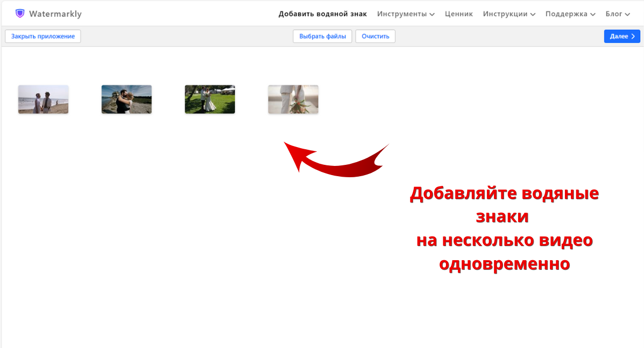The width and height of the screenshot is (644, 348).
Task: Click the Watermarkly brand name
Action: [55, 14]
